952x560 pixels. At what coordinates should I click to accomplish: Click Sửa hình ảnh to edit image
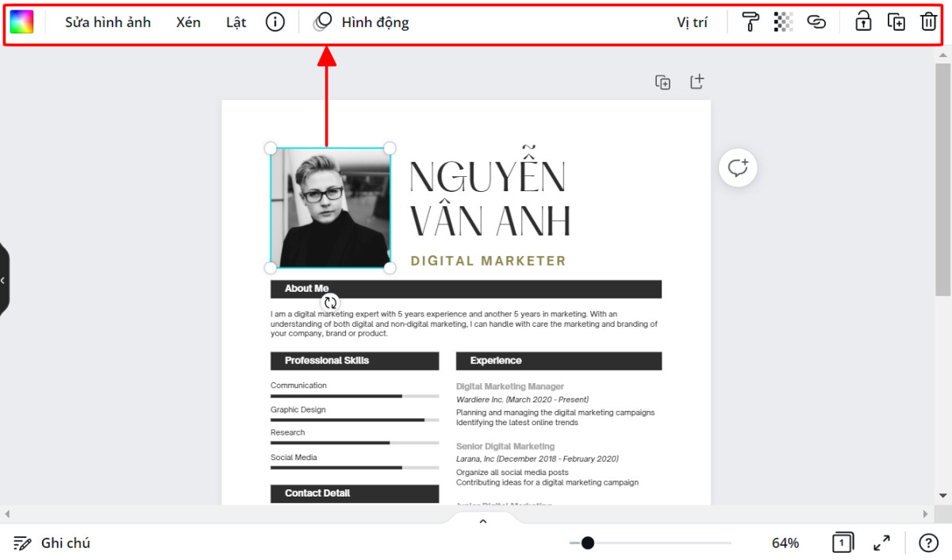108,22
